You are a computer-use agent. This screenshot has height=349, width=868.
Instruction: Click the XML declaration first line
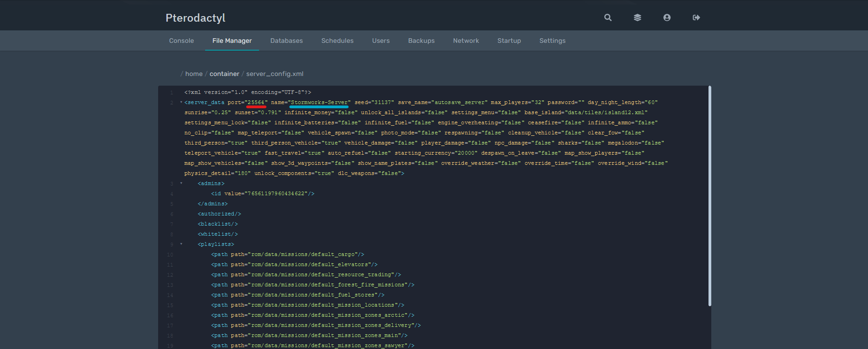point(248,92)
